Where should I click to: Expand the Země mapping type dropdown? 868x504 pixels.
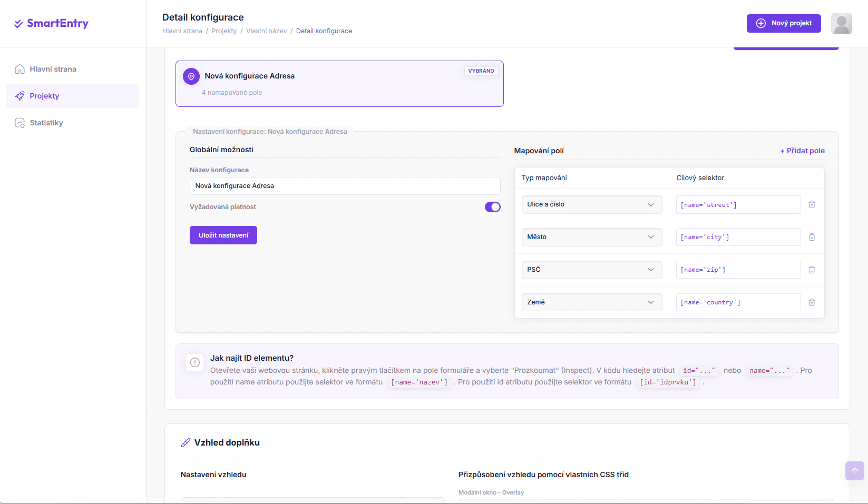591,302
